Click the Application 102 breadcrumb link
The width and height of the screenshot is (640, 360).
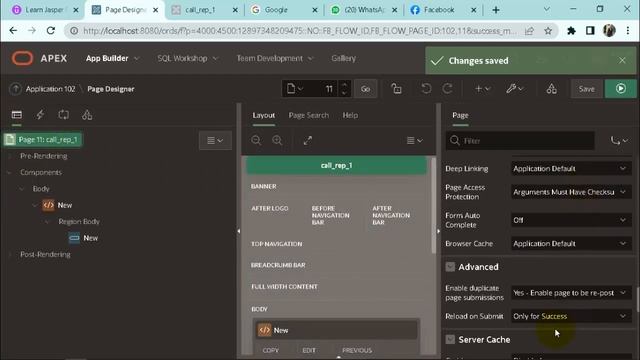50,89
